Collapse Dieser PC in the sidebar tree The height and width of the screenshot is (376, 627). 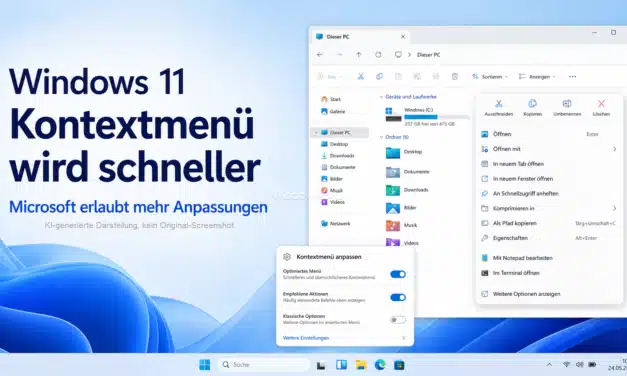coord(316,132)
